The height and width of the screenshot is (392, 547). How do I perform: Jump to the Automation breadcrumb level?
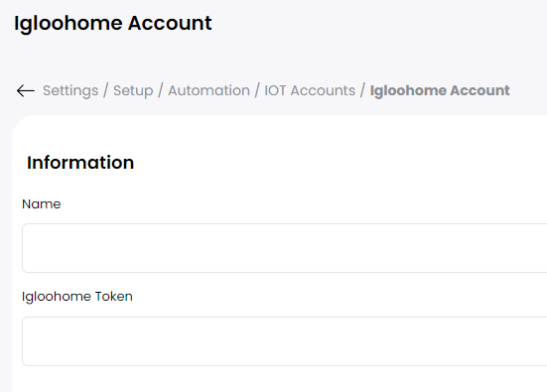(208, 90)
